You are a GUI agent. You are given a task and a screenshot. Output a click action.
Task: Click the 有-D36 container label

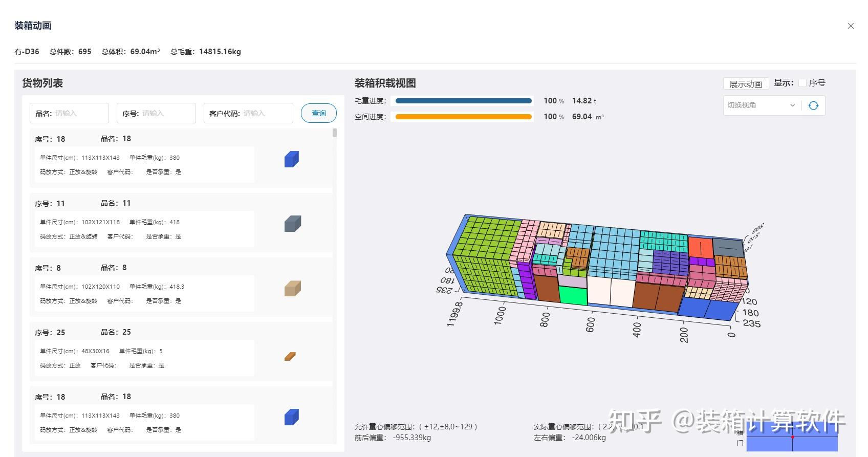pyautogui.click(x=27, y=52)
